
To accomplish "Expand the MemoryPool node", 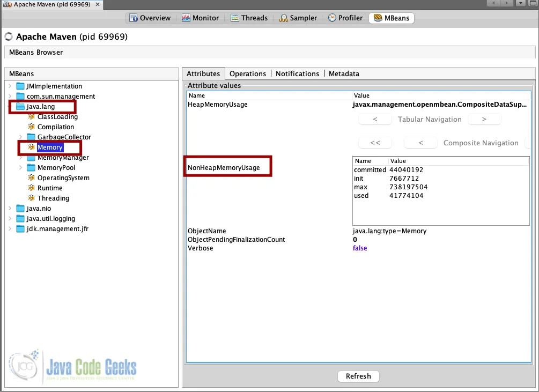I will click(20, 168).
